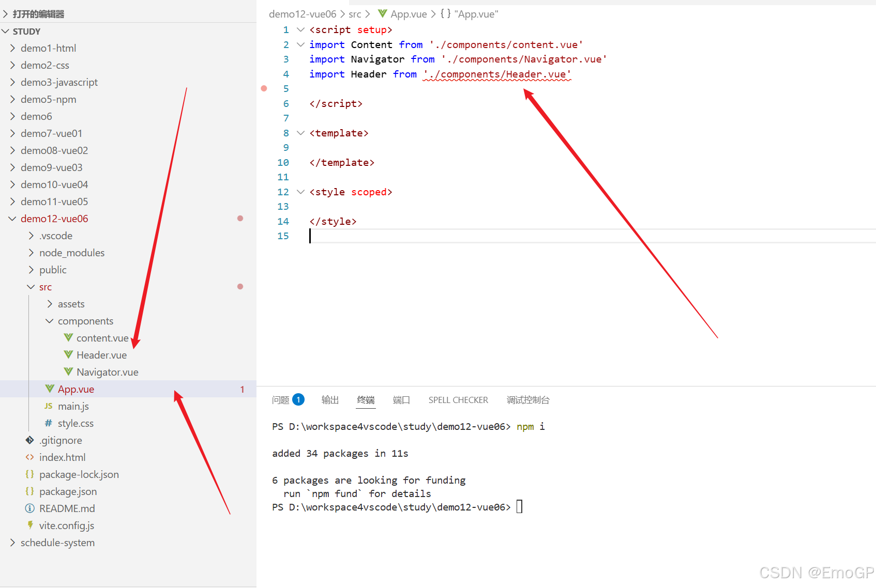Click the "App.vue" symbol in breadcrumb
The height and width of the screenshot is (588, 876).
(x=476, y=14)
